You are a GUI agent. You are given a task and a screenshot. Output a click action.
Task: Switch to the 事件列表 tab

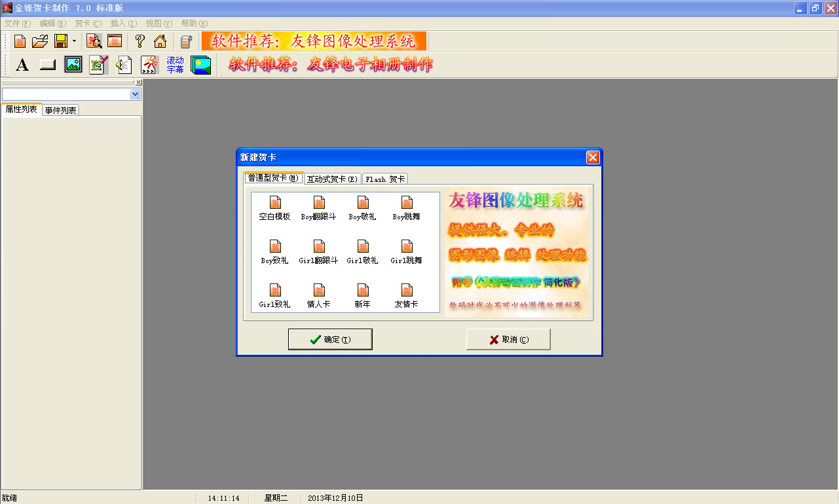pyautogui.click(x=61, y=110)
